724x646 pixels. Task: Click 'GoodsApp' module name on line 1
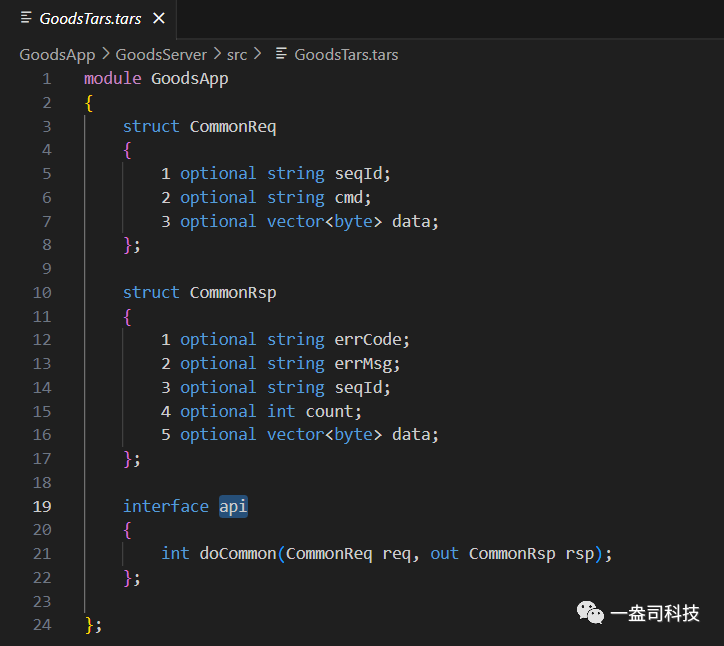pos(190,79)
